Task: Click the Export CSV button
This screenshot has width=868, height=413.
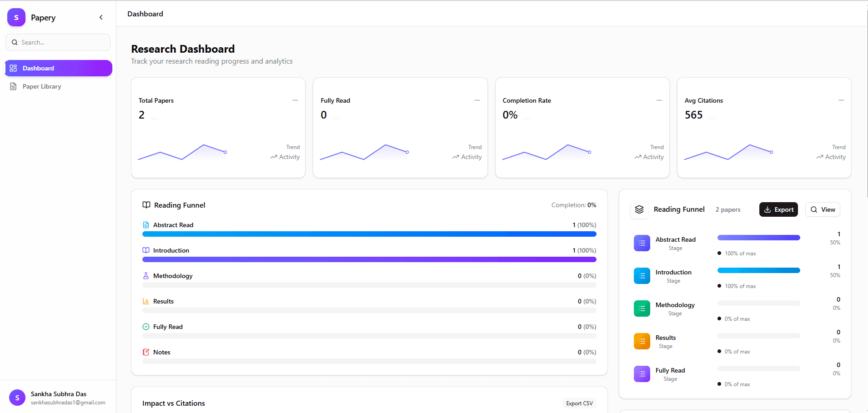Action: 579,403
